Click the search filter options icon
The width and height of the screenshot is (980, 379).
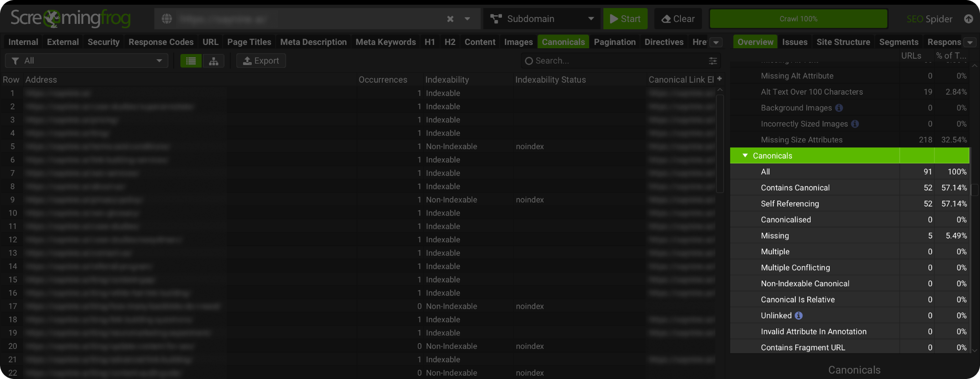click(x=713, y=61)
